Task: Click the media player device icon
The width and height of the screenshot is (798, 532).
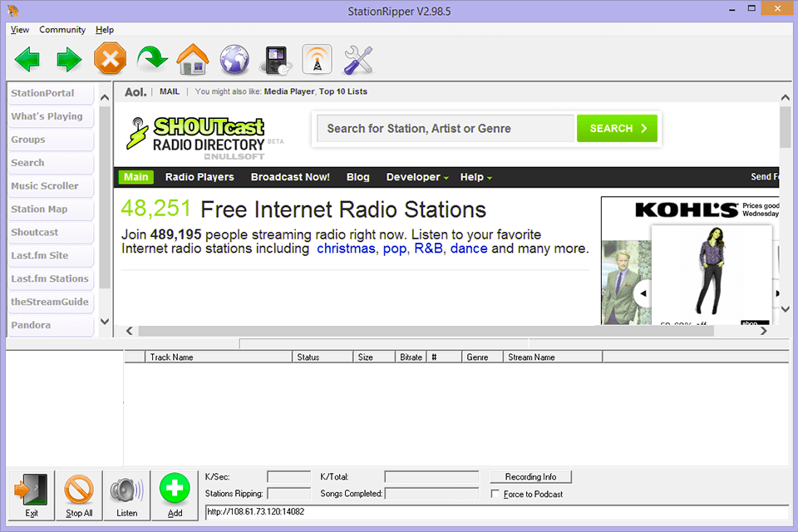Action: (x=276, y=60)
